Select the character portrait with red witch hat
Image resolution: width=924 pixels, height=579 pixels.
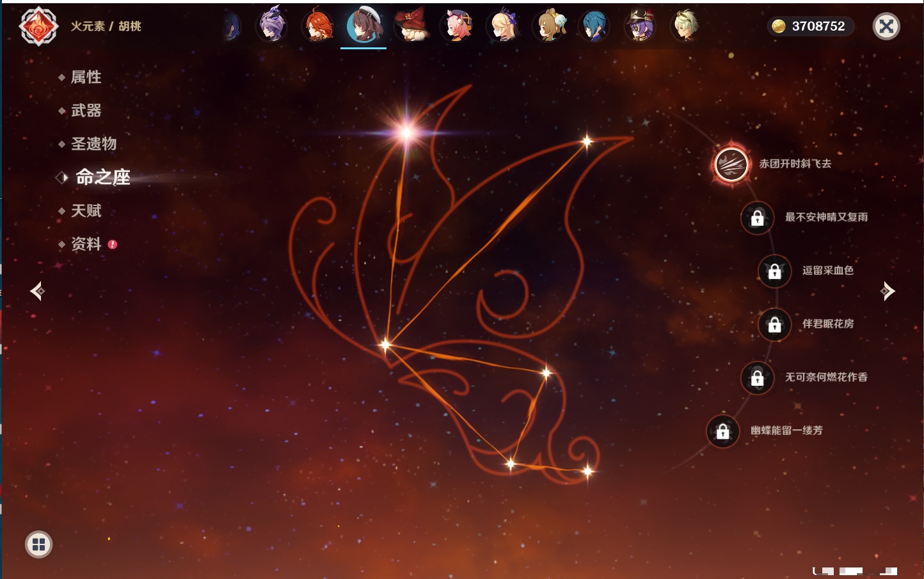coord(411,26)
